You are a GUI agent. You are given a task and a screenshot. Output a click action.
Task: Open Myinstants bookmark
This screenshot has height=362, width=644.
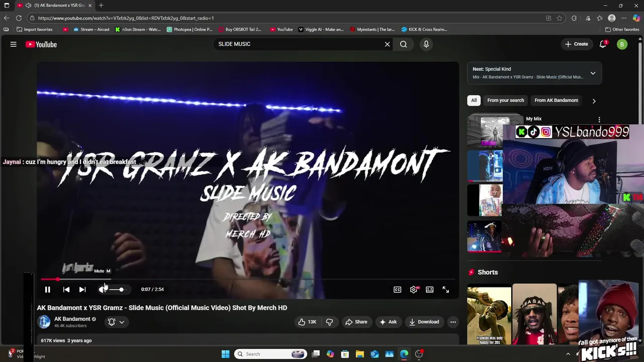372,29
